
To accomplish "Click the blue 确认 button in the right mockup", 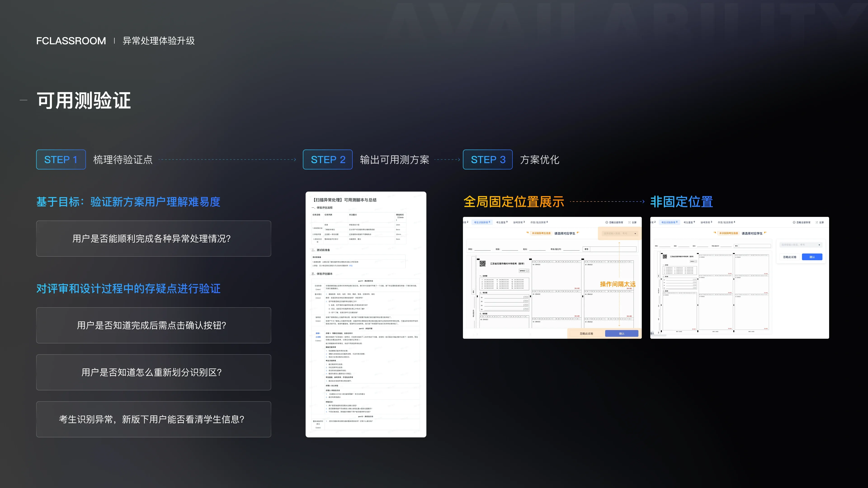I will 812,257.
